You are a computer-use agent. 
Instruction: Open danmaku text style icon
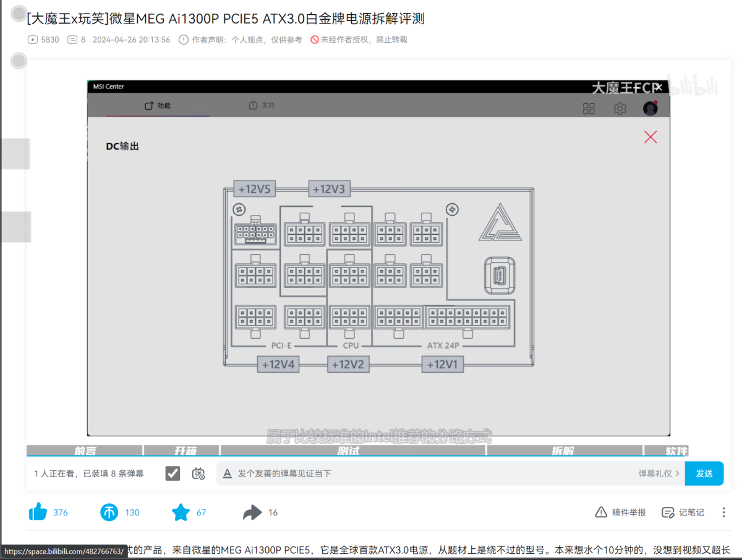(227, 473)
